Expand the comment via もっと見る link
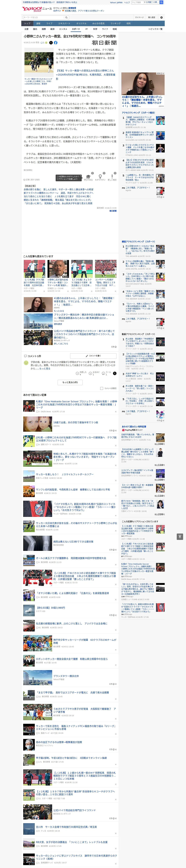The width and height of the screenshot is (186, 868). coord(45,369)
